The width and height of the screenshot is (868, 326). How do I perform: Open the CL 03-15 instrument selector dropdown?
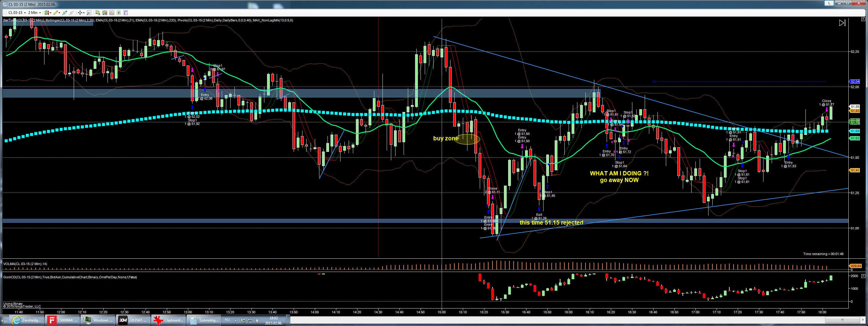(x=17, y=13)
